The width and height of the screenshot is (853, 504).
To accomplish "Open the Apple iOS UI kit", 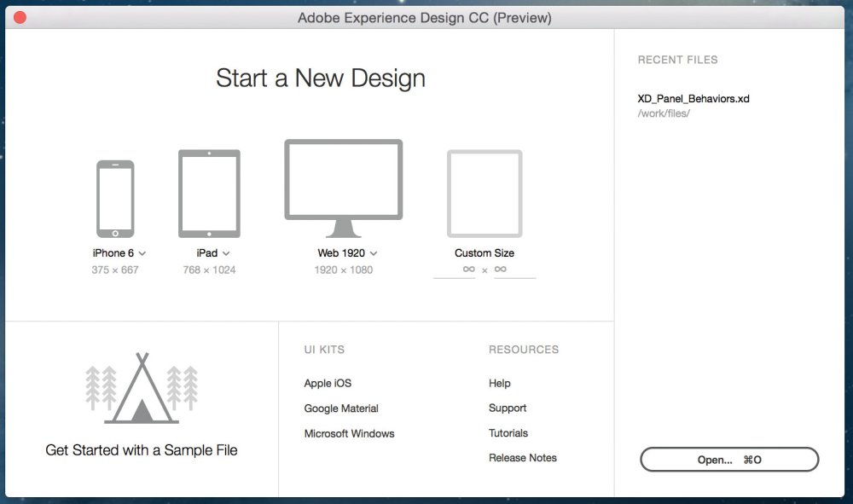I will click(328, 383).
